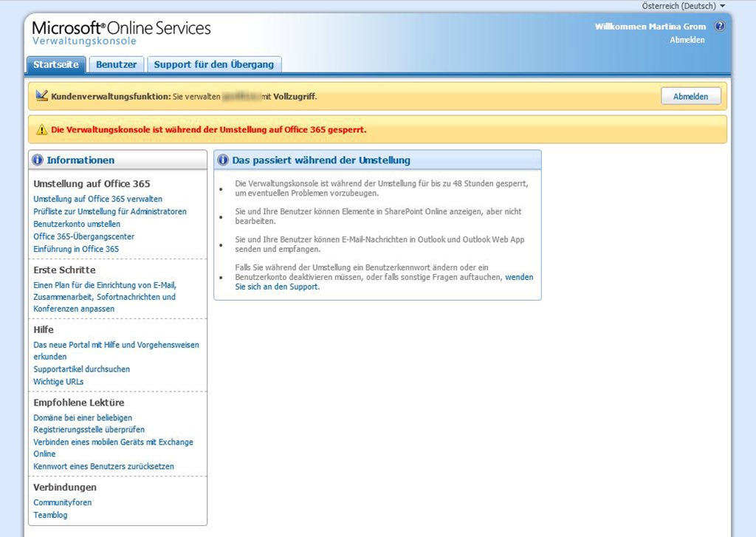Image resolution: width=756 pixels, height=537 pixels.
Task: Click the Informationen panel info icon
Action: (38, 160)
